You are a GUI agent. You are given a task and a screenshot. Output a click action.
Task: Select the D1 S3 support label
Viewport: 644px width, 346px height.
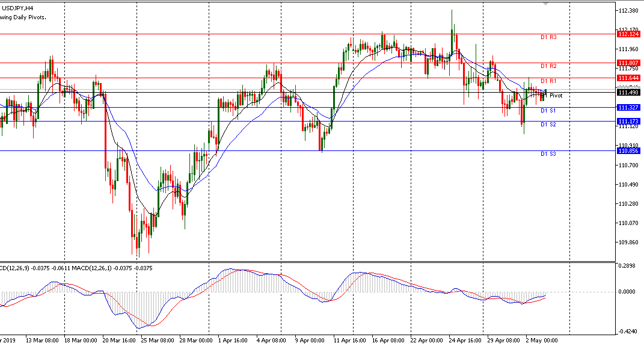[x=548, y=154]
